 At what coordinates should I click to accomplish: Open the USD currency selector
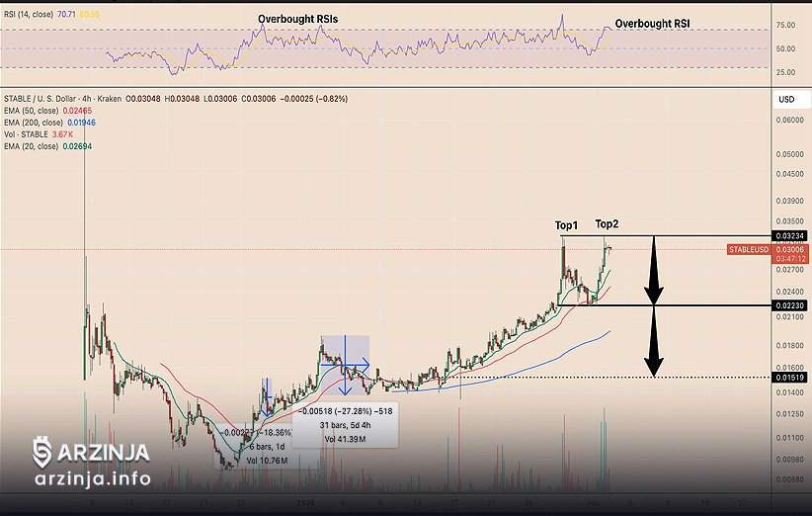[786, 100]
